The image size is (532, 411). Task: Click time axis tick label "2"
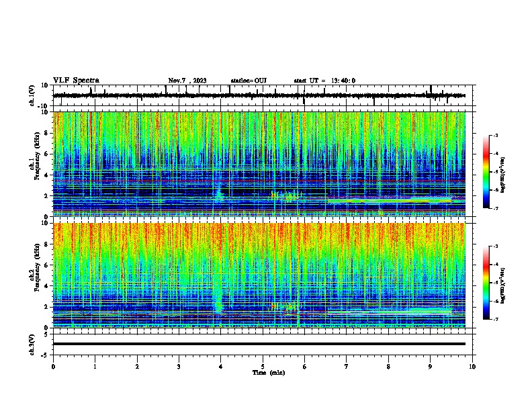(137, 367)
